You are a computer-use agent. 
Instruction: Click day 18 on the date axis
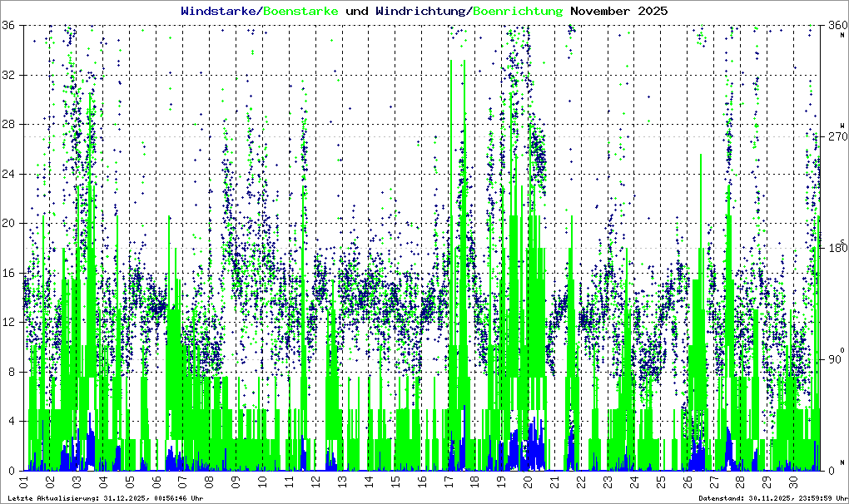coord(475,482)
